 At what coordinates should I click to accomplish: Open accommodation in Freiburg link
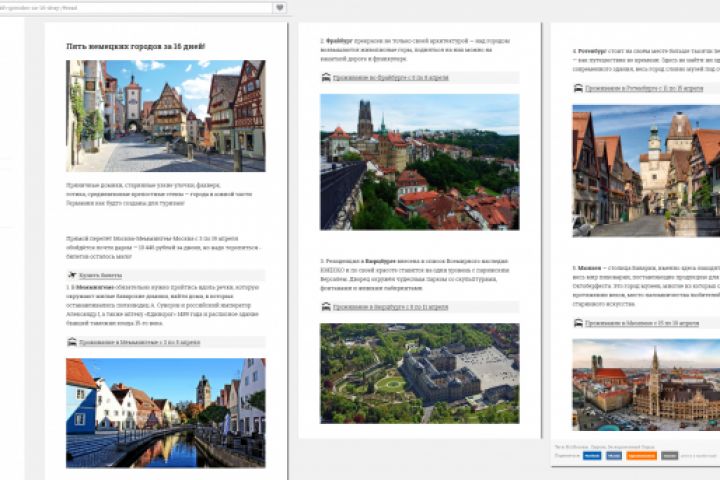point(390,78)
